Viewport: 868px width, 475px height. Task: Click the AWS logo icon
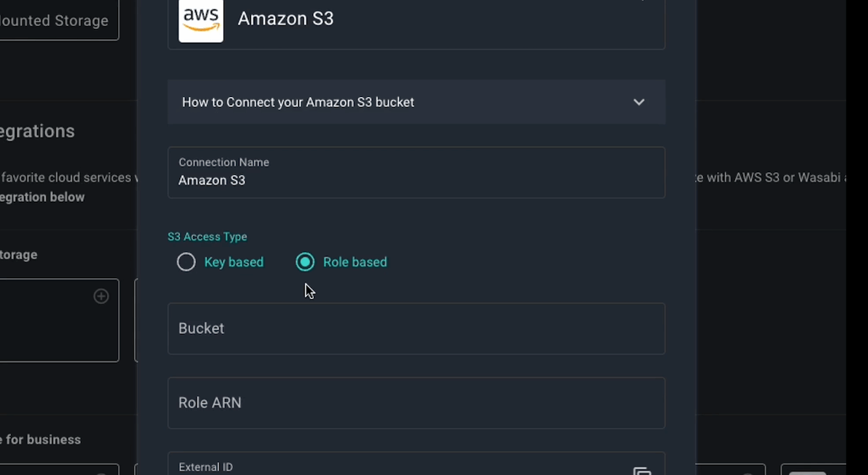pyautogui.click(x=200, y=21)
